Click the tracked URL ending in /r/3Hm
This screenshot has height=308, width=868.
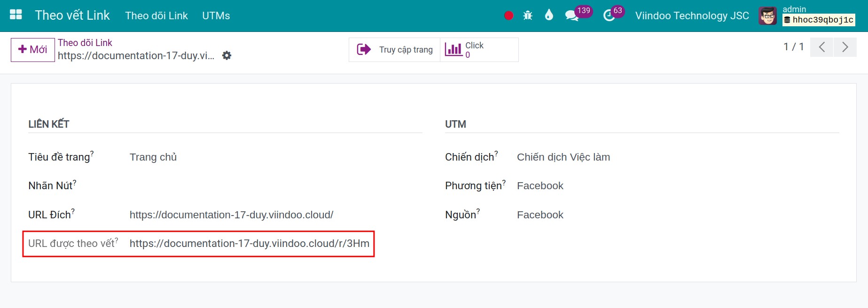pyautogui.click(x=250, y=243)
